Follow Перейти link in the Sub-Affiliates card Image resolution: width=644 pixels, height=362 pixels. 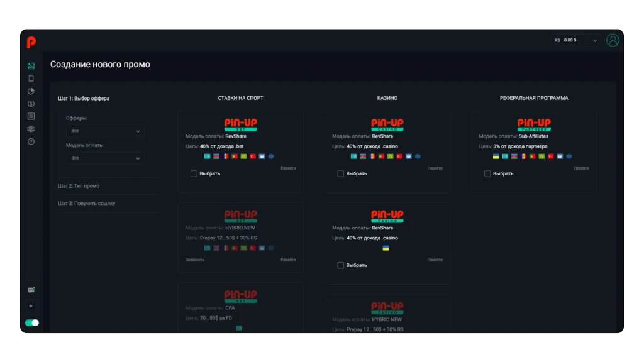582,168
